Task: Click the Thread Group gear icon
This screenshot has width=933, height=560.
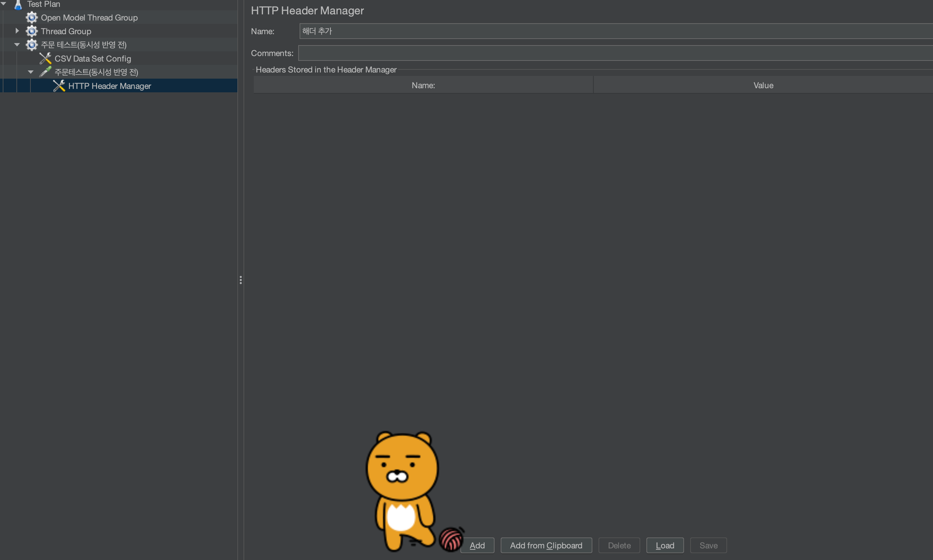Action: coord(32,31)
